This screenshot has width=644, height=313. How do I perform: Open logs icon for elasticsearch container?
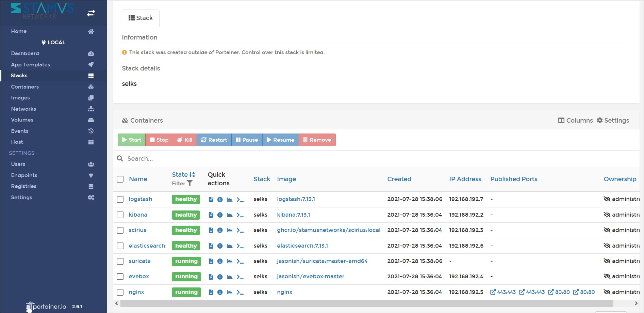(211, 246)
